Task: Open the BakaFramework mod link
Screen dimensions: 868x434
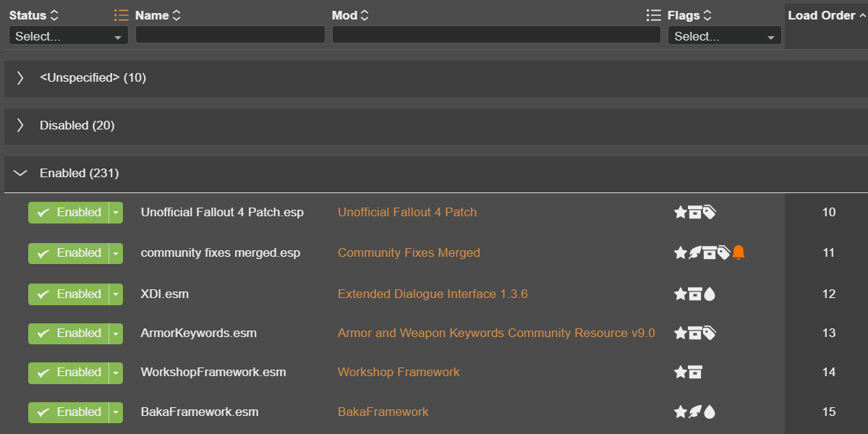Action: [x=383, y=412]
